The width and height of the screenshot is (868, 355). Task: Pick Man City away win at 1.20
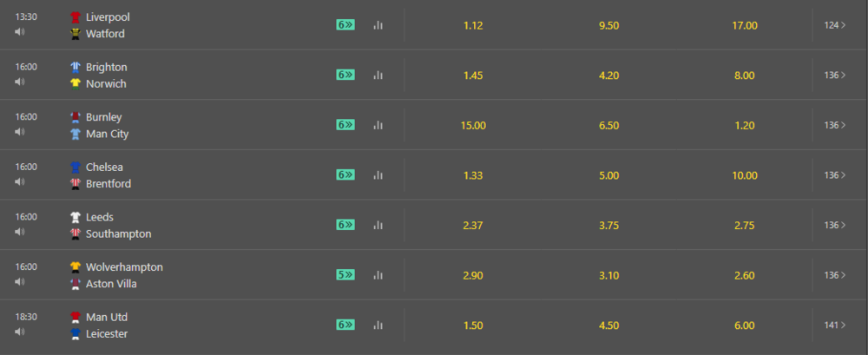(x=745, y=126)
